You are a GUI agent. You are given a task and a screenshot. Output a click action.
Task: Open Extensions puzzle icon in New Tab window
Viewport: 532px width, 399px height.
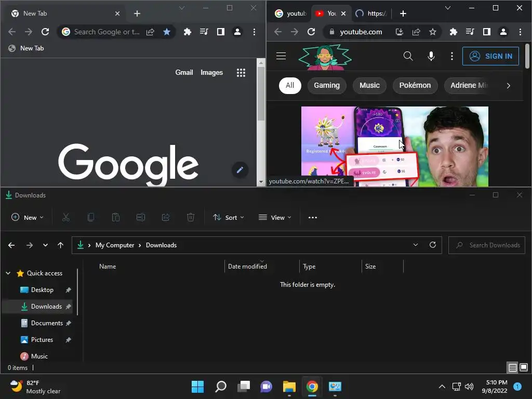187,32
